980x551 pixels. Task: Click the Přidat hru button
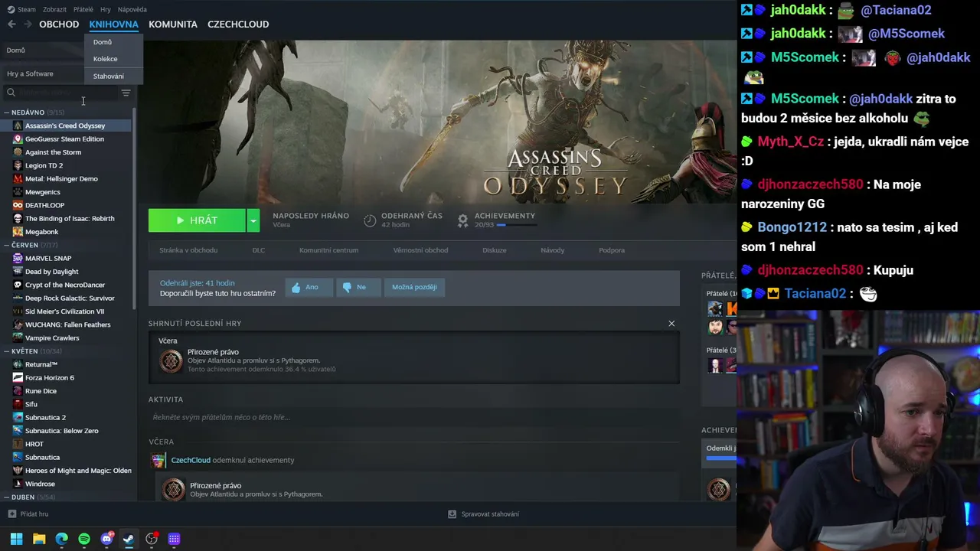point(28,514)
